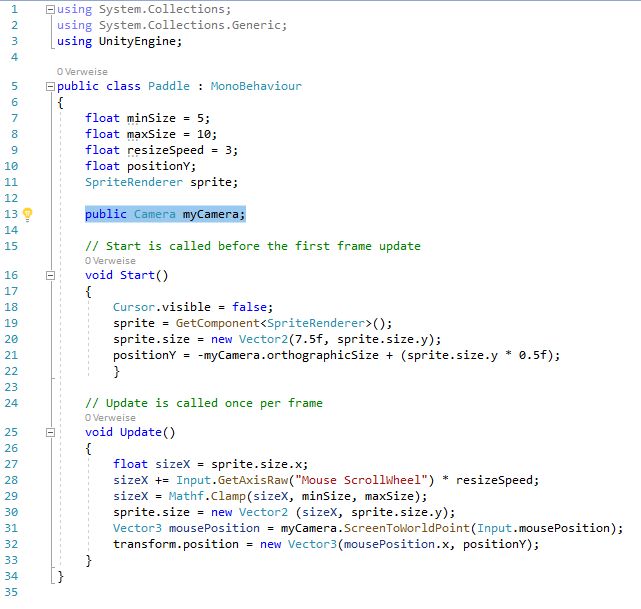The width and height of the screenshot is (641, 609).
Task: Click line number 13 in the margin
Action: [12, 214]
